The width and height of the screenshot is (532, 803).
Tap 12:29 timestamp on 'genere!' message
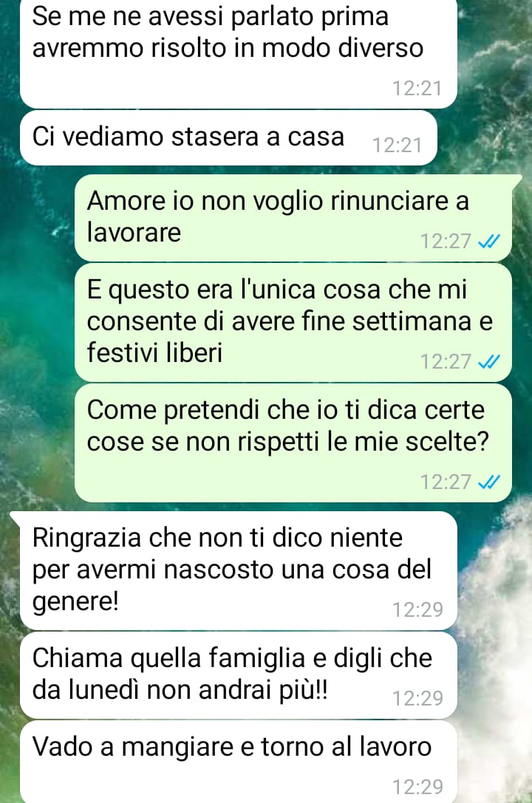(x=417, y=609)
